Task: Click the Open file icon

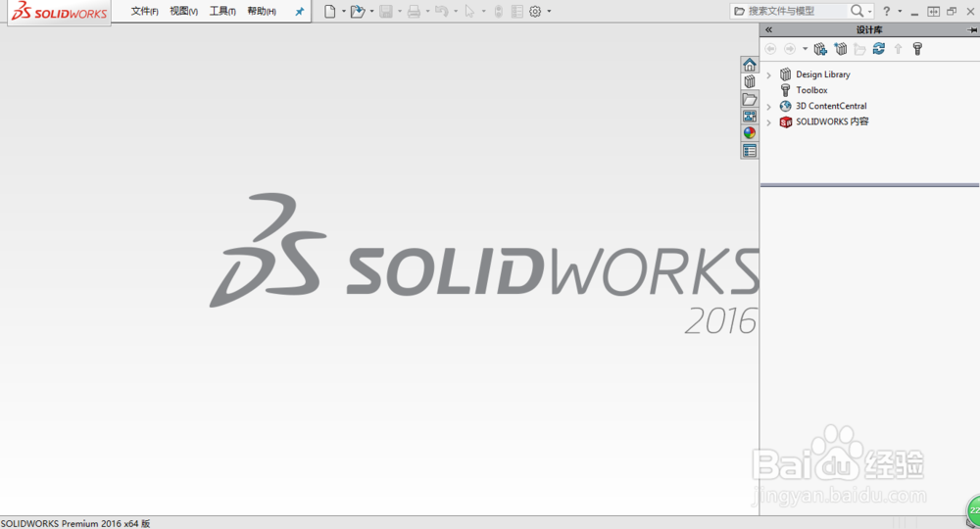Action: coord(358,11)
